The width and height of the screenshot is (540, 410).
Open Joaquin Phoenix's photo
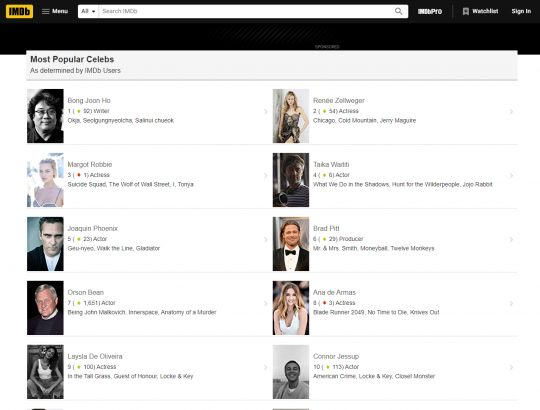click(x=45, y=244)
